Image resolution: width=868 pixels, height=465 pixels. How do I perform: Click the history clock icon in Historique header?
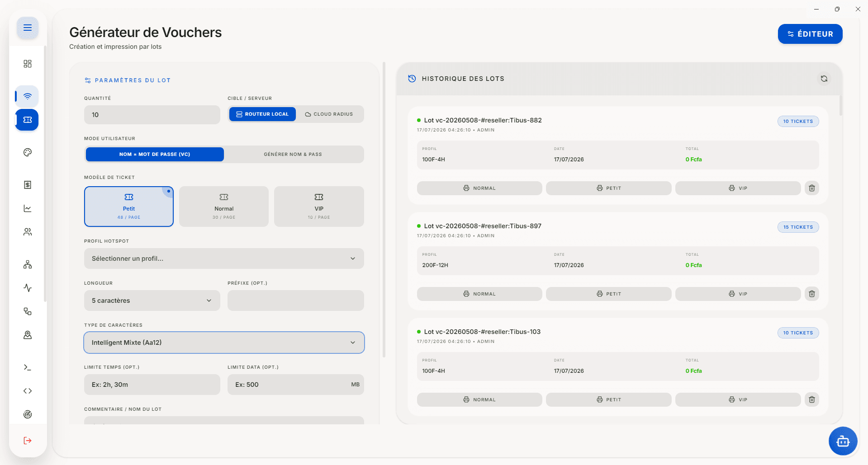412,79
